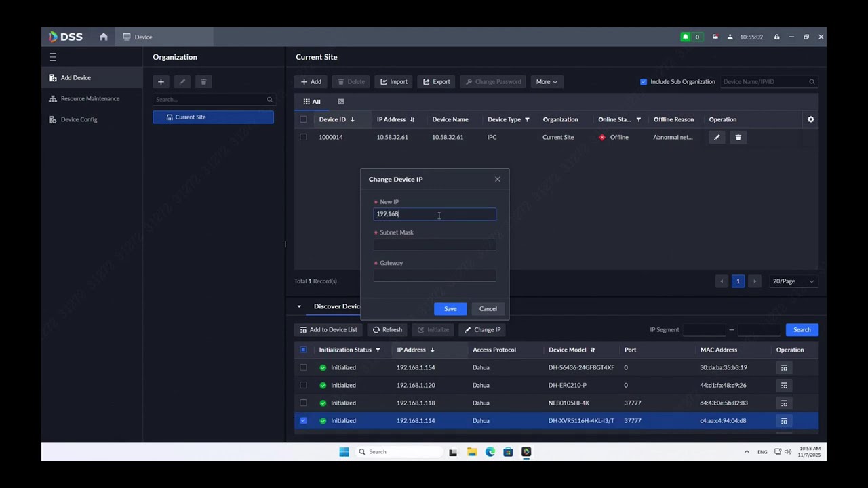Click Add to Device List button
Screen dimensions: 868x488
pyautogui.click(x=328, y=330)
